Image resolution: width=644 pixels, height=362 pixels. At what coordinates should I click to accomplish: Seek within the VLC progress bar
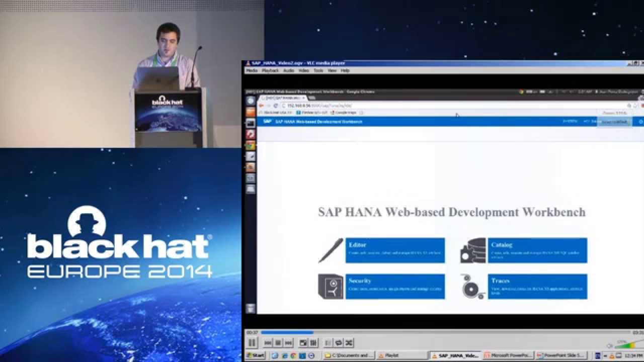[445, 332]
